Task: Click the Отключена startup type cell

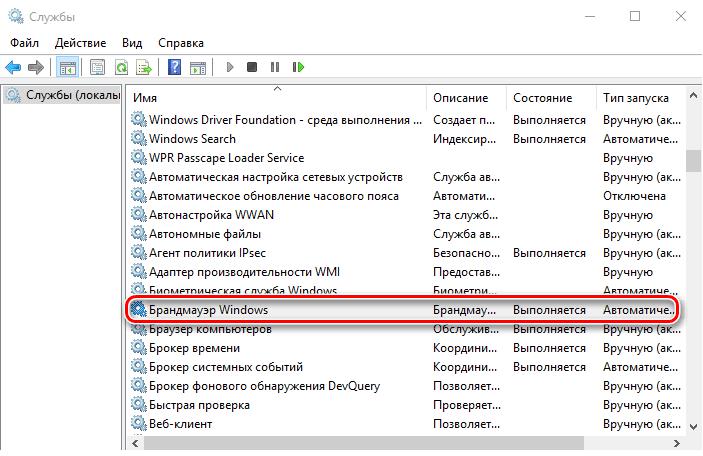Action: point(634,195)
